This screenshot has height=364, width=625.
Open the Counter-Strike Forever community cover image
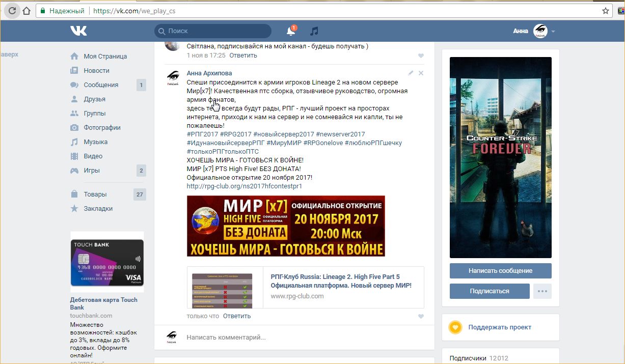coord(501,157)
